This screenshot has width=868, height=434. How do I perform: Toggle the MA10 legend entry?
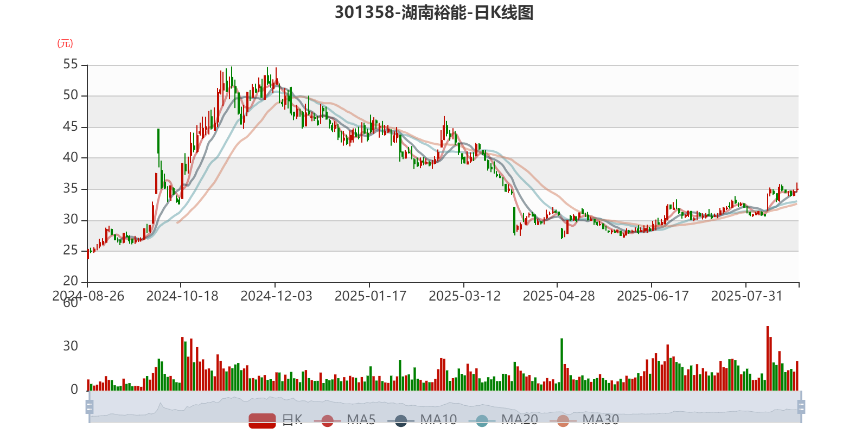pos(422,420)
